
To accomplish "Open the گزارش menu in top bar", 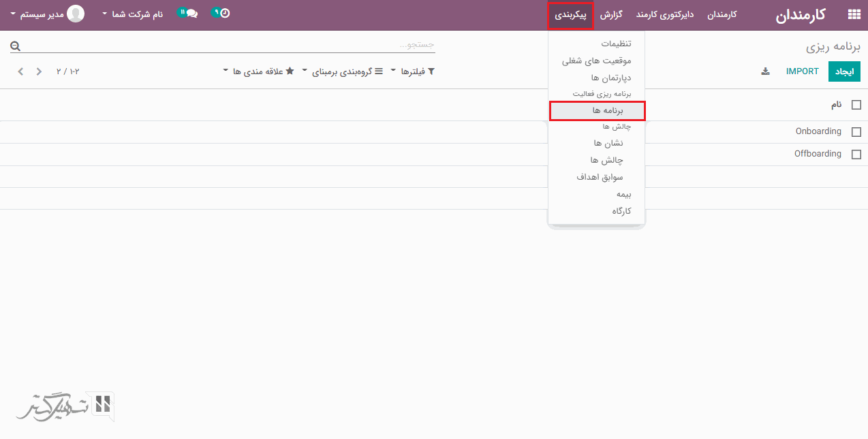I will pos(613,14).
